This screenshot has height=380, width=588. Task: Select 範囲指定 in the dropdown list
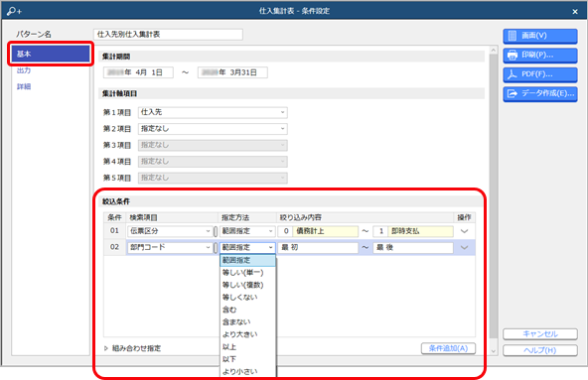click(247, 261)
